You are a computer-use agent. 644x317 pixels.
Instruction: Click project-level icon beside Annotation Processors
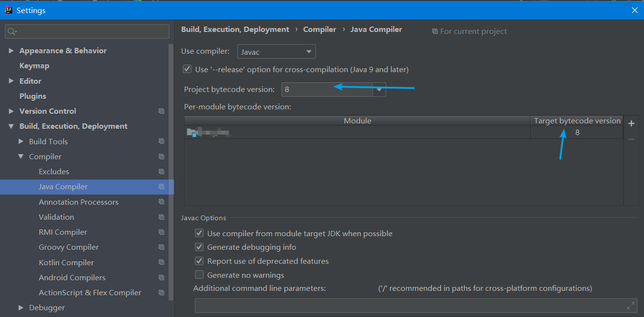click(162, 202)
